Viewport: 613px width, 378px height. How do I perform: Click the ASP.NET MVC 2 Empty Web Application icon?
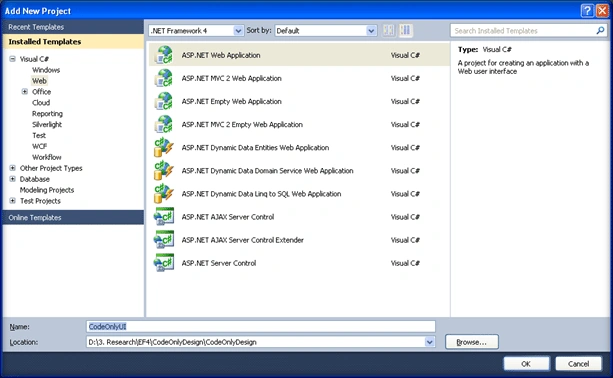(x=164, y=124)
